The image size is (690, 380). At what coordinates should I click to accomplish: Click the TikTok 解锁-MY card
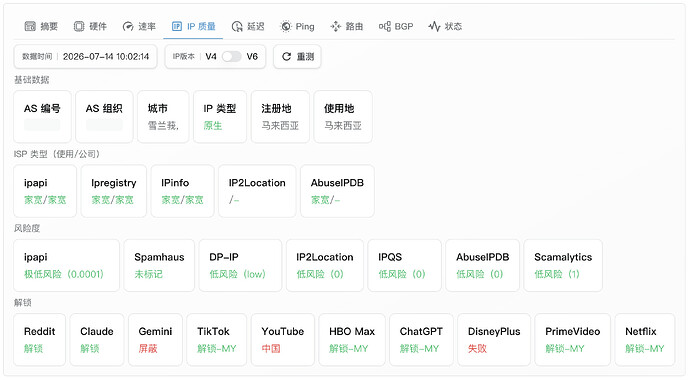coord(217,340)
